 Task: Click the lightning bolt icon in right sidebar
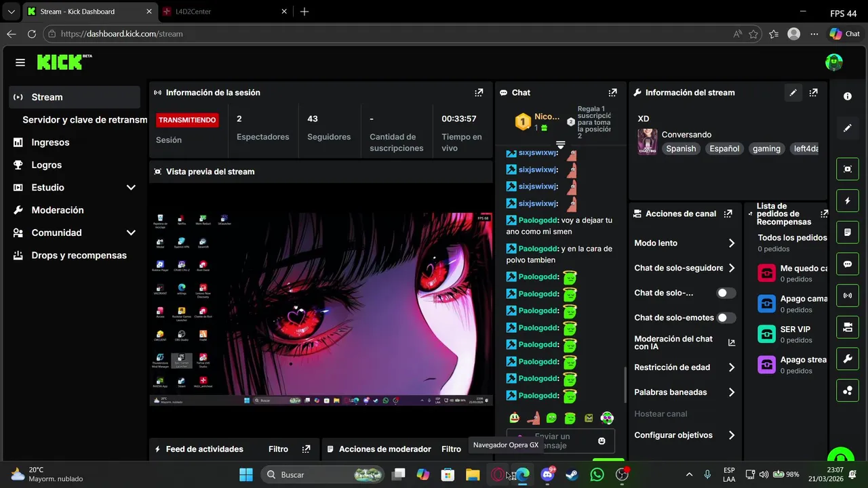(848, 201)
